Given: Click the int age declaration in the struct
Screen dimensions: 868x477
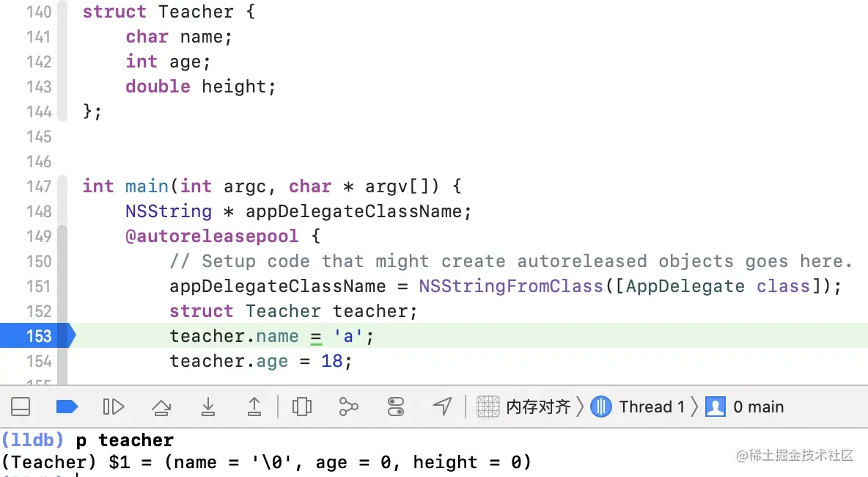Looking at the screenshot, I should [169, 62].
